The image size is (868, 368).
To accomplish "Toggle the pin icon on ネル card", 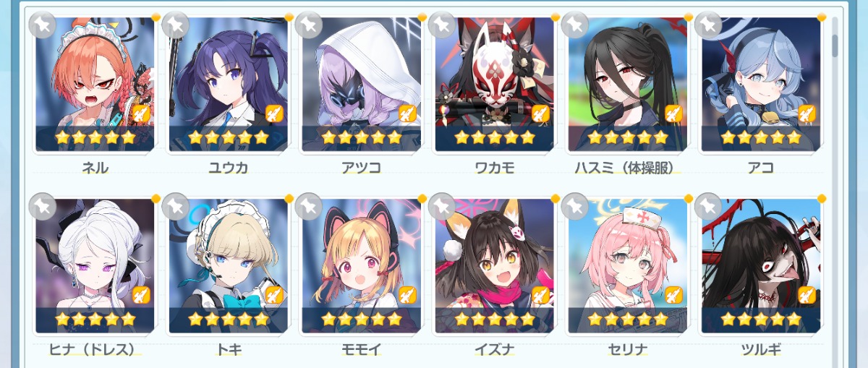I will [x=43, y=25].
